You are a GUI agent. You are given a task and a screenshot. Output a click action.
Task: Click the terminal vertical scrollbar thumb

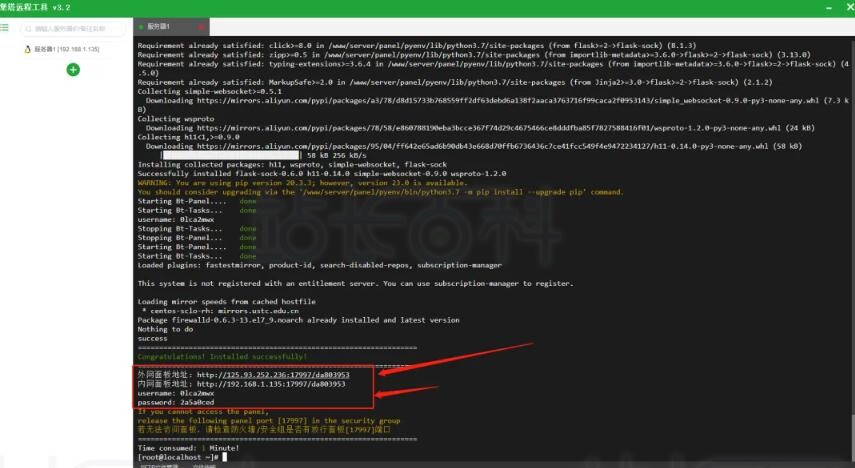852,436
